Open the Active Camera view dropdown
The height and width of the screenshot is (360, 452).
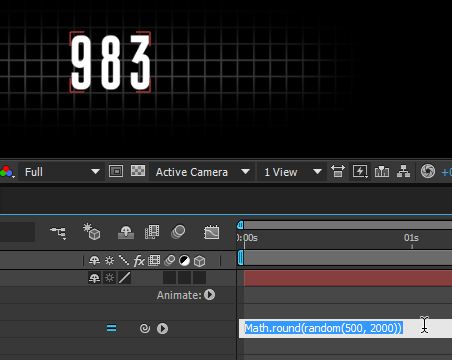point(202,172)
